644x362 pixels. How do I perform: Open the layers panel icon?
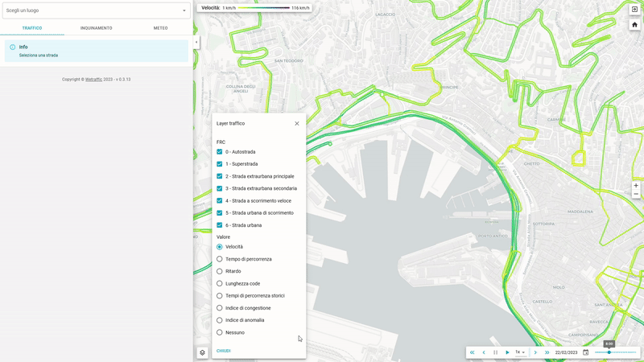(202, 352)
